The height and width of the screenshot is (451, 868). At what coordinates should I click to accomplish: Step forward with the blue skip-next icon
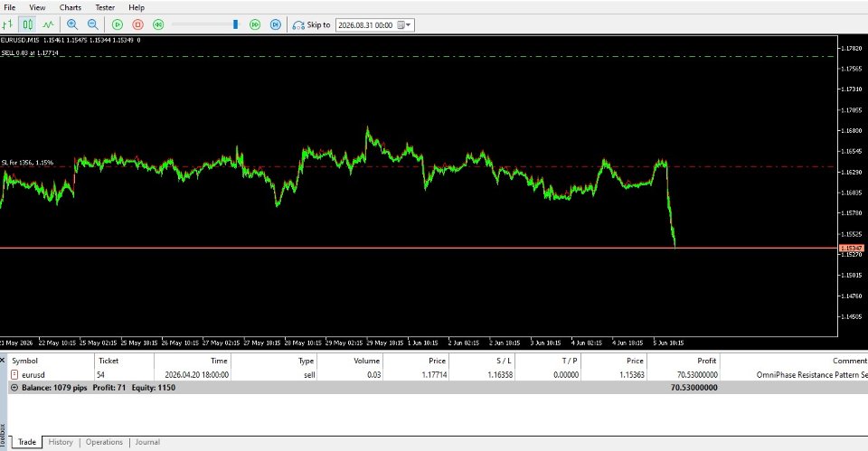(x=275, y=24)
